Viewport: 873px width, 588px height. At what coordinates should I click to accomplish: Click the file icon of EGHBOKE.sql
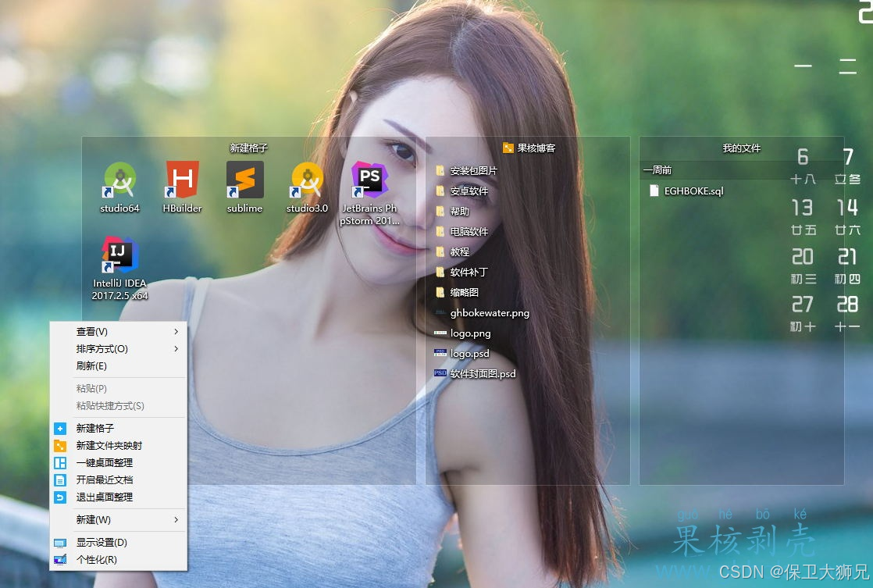click(654, 191)
